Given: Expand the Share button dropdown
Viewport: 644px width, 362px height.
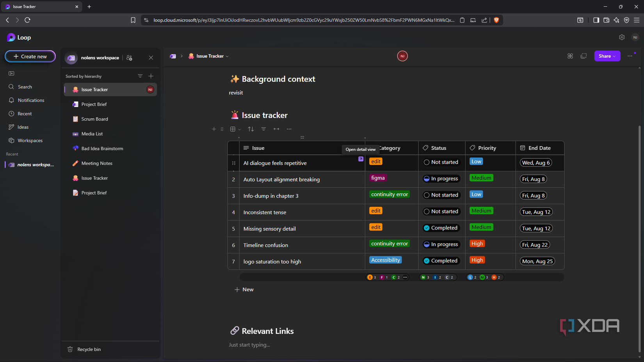Looking at the screenshot, I should click(x=614, y=56).
